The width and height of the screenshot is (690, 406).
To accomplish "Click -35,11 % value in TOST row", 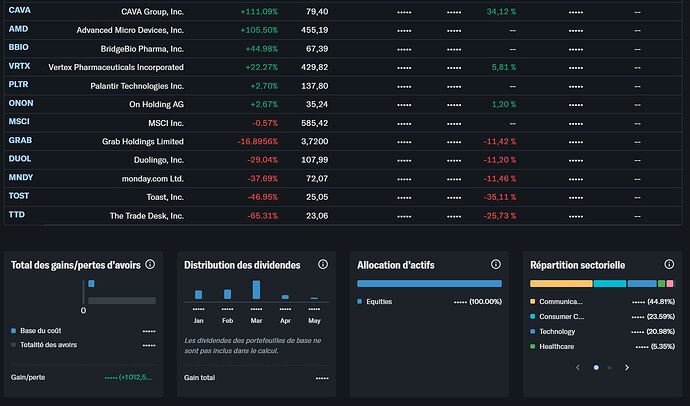I will 500,198.
